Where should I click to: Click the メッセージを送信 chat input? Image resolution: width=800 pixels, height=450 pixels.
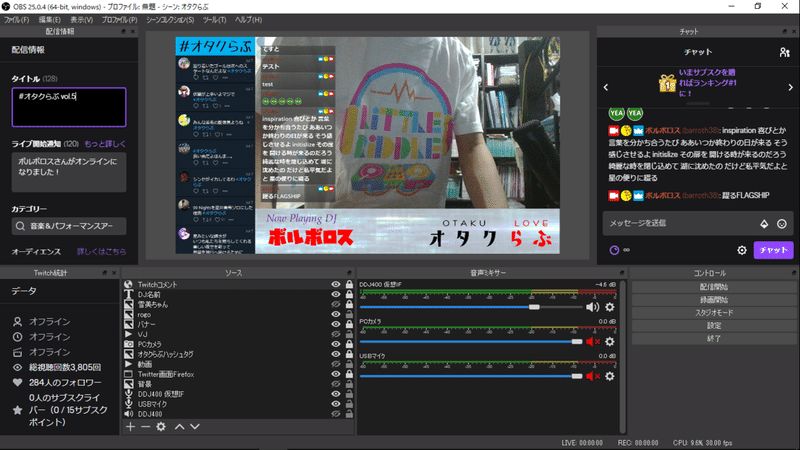682,223
